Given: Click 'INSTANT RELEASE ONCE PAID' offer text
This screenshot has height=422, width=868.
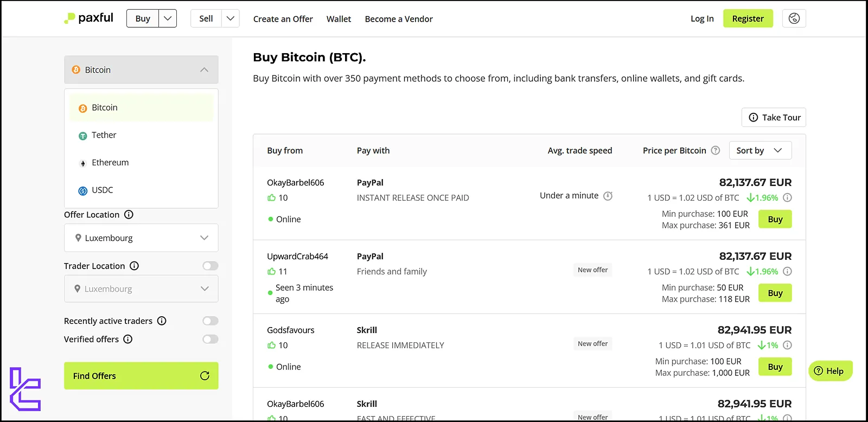Looking at the screenshot, I should [x=413, y=198].
